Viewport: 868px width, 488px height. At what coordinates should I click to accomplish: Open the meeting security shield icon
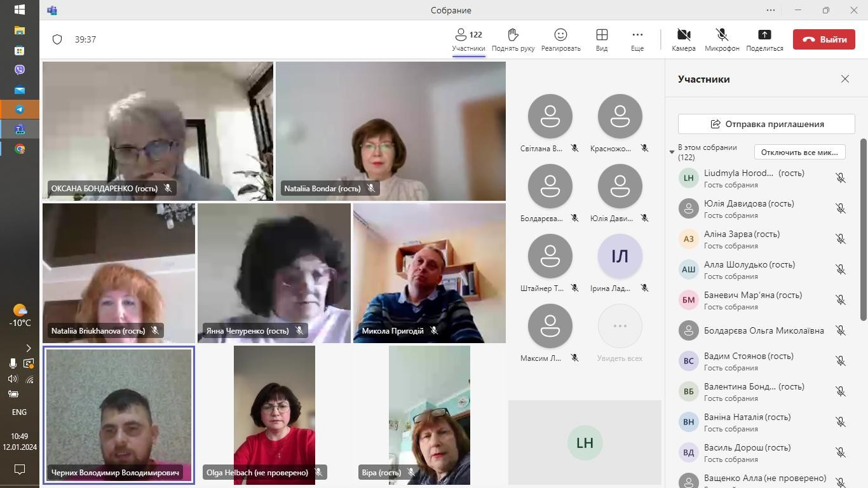(x=57, y=39)
